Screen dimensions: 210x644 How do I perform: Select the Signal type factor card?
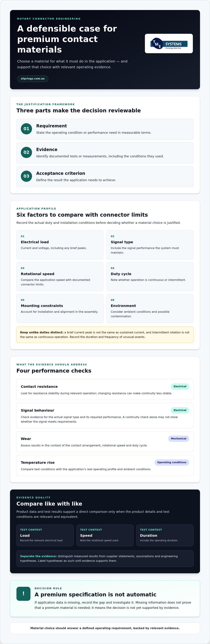click(x=150, y=245)
